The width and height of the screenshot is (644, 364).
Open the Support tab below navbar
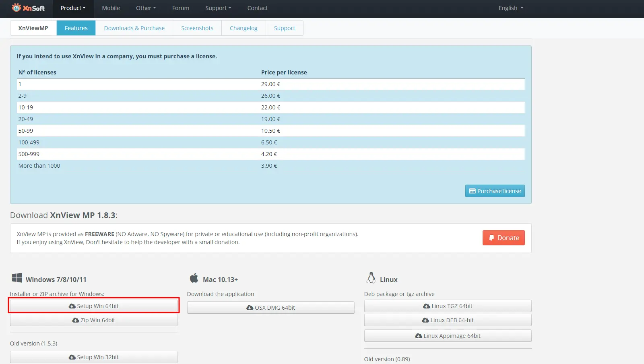[285, 28]
